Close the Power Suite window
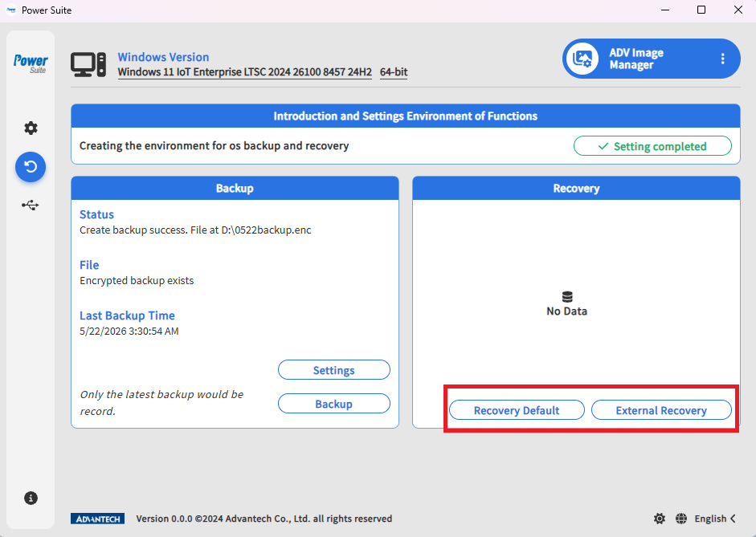Viewport: 756px width, 537px height. click(738, 10)
